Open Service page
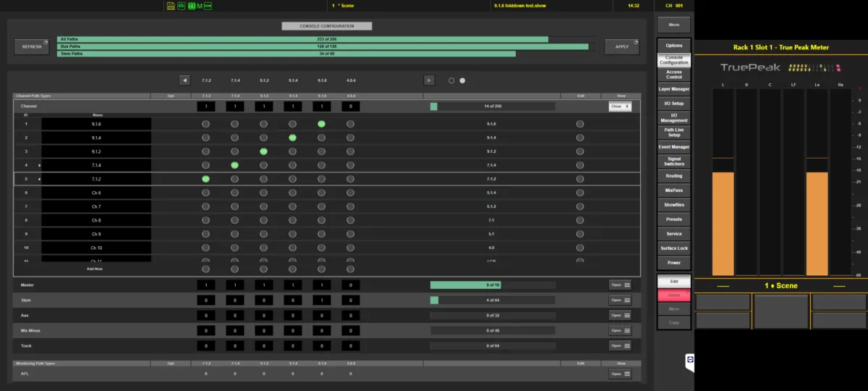The height and width of the screenshot is (391, 868). click(673, 234)
